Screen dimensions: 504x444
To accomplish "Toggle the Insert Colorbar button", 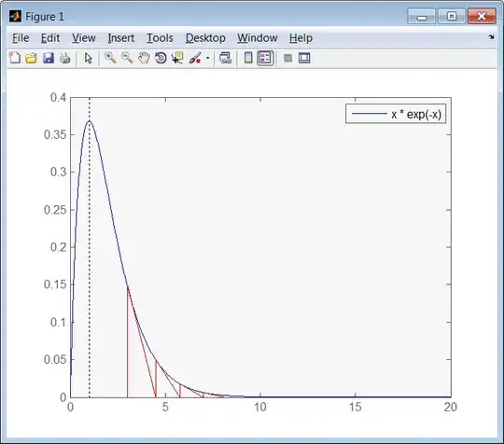I will [248, 58].
